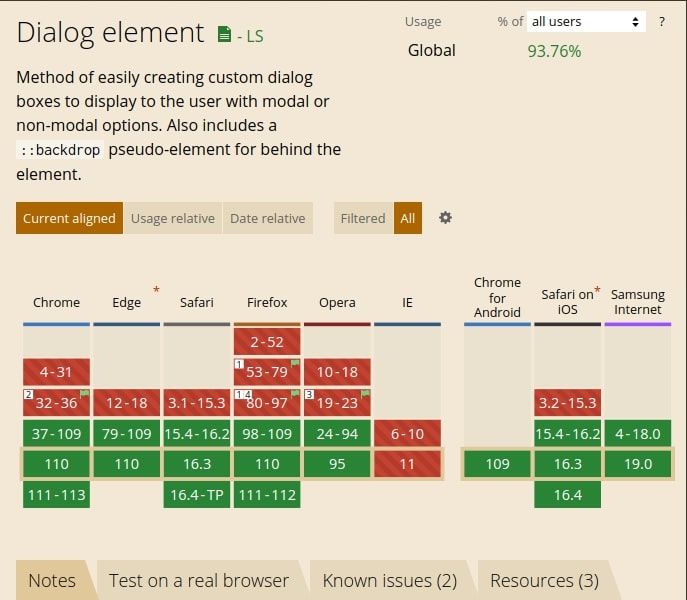687x600 pixels.
Task: Click the Firefox 98-109 version cell
Action: 267,433
